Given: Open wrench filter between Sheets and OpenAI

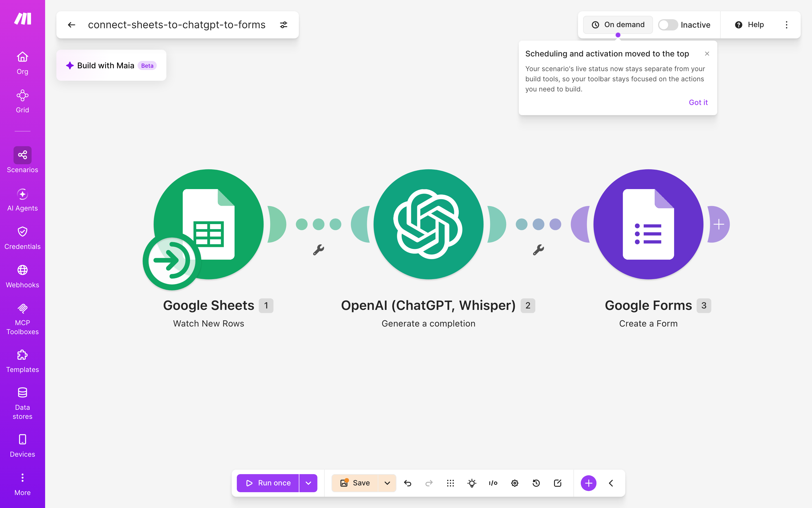Looking at the screenshot, I should point(318,250).
